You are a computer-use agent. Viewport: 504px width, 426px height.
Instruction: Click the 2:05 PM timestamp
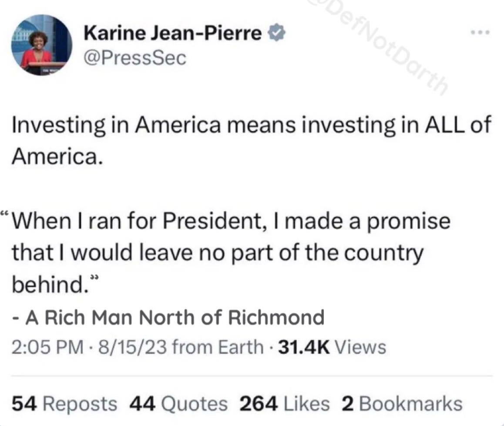(47, 347)
